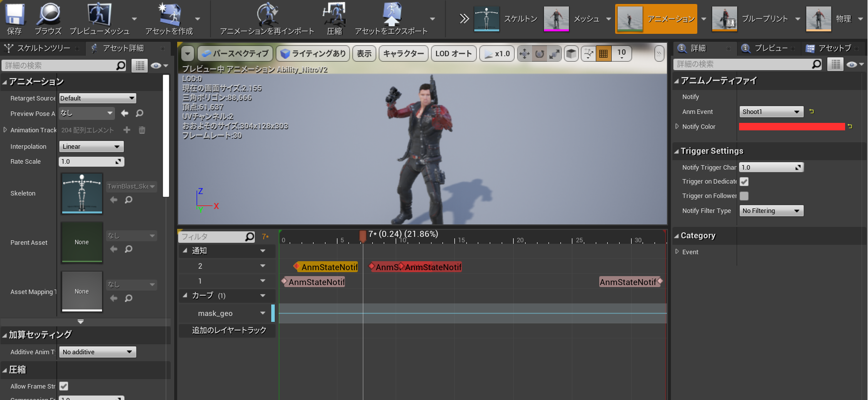Expand toolbar overflow double-chevron
The height and width of the screenshot is (400, 868).
[x=464, y=19]
